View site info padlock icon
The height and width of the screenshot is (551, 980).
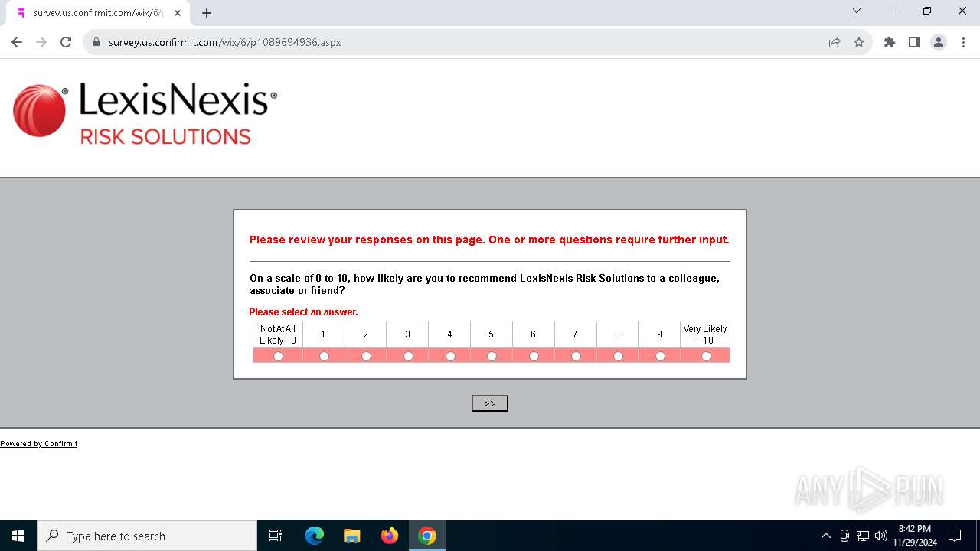click(96, 42)
